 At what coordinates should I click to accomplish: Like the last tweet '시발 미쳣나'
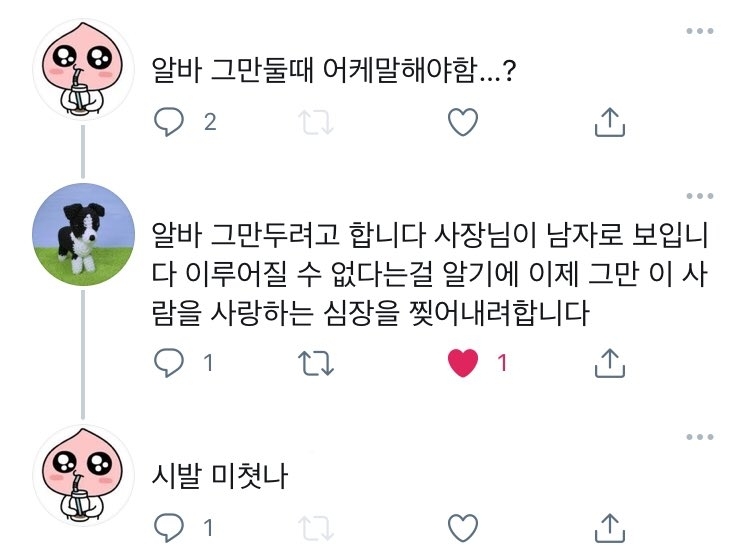[463, 528]
